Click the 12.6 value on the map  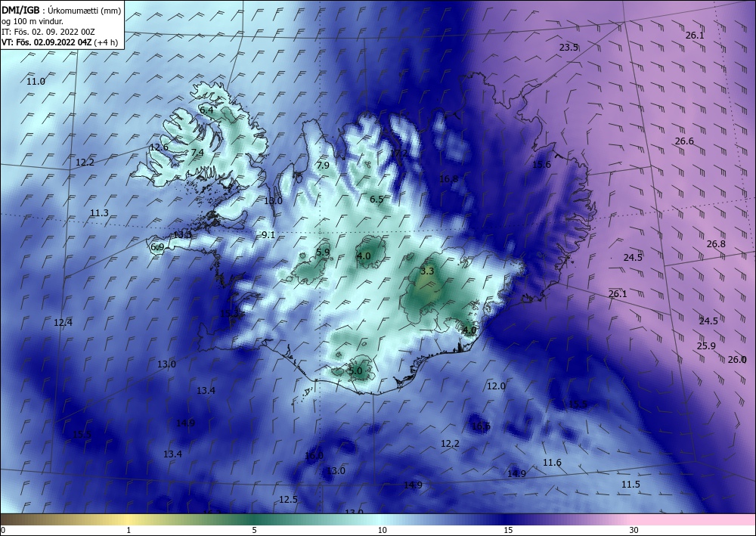[159, 147]
